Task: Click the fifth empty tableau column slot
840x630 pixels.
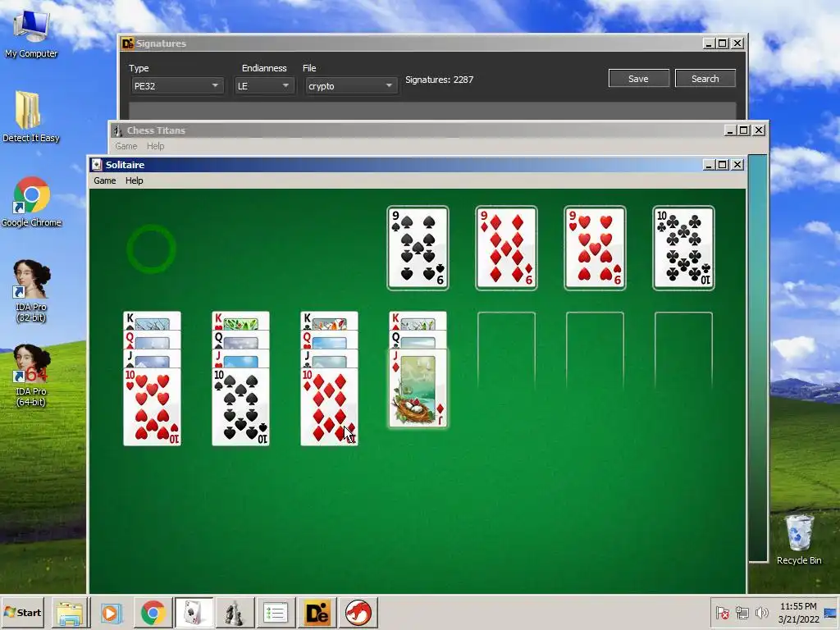Action: (506, 351)
